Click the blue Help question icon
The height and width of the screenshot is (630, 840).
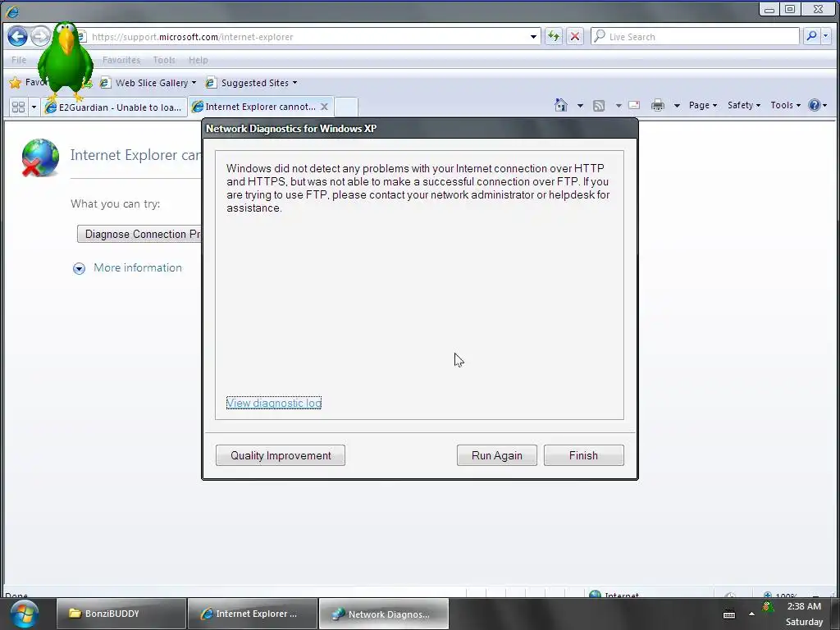815,105
